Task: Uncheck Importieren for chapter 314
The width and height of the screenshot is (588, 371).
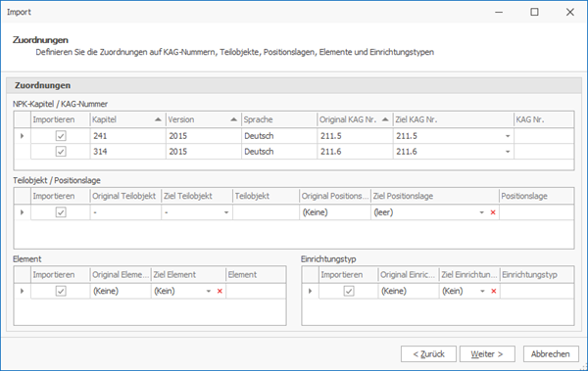Action: tap(61, 152)
